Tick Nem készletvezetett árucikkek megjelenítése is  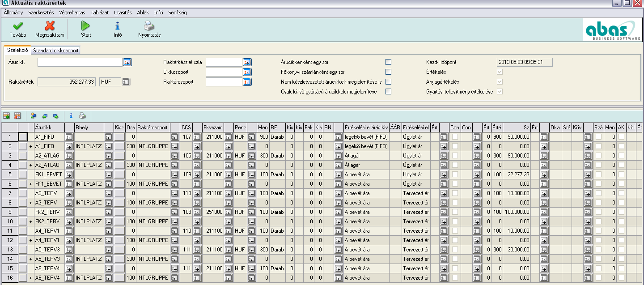point(388,82)
